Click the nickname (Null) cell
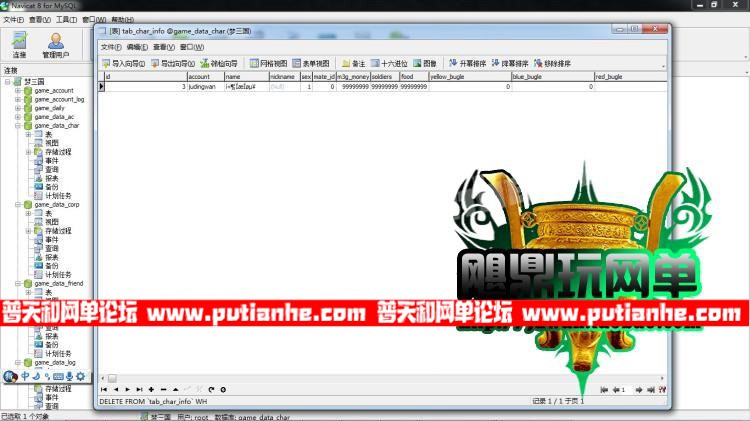Screen dimensions: 750x421 [x=285, y=87]
